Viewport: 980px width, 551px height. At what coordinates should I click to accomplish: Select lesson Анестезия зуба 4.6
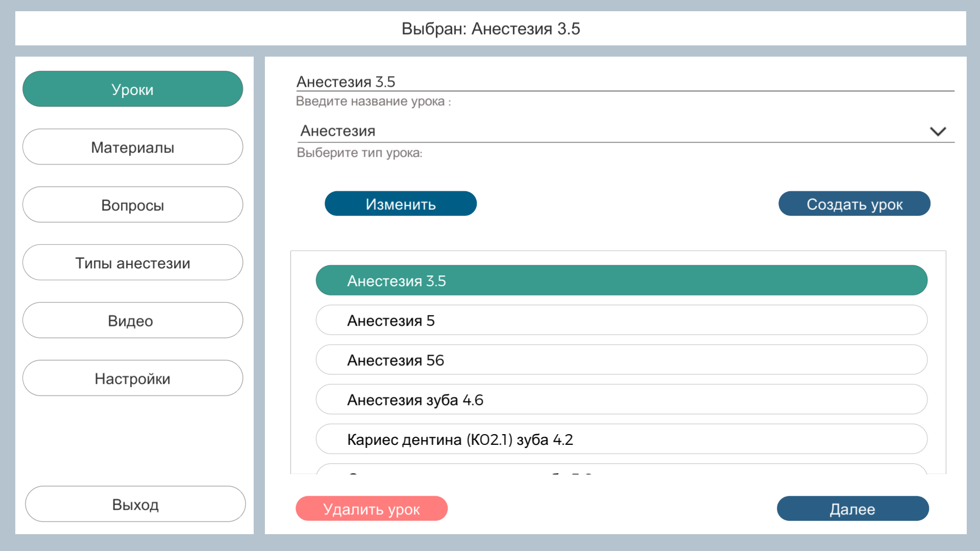(x=621, y=399)
